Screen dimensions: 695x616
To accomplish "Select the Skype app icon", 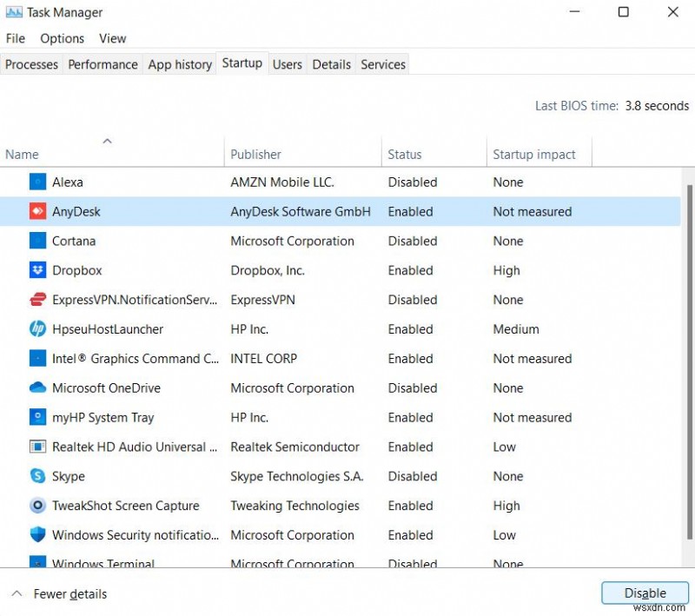I will coord(37,476).
